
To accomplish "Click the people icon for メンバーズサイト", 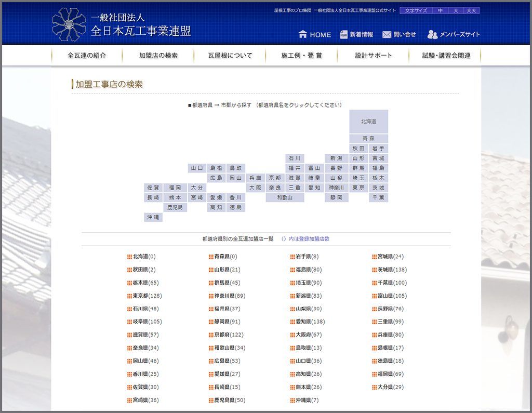I will (432, 34).
